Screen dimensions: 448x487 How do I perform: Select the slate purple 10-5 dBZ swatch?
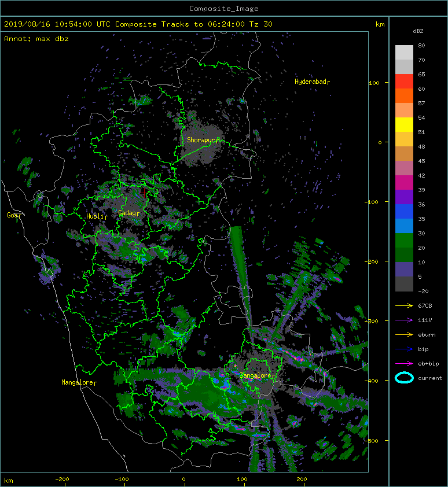[404, 269]
